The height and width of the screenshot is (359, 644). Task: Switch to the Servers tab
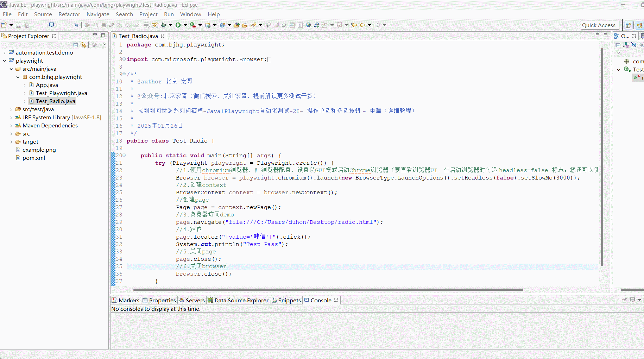[192, 300]
